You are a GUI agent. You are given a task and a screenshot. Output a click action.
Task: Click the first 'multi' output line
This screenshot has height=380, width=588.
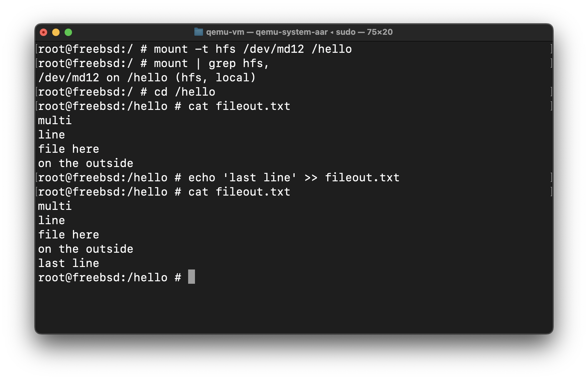[x=55, y=120]
